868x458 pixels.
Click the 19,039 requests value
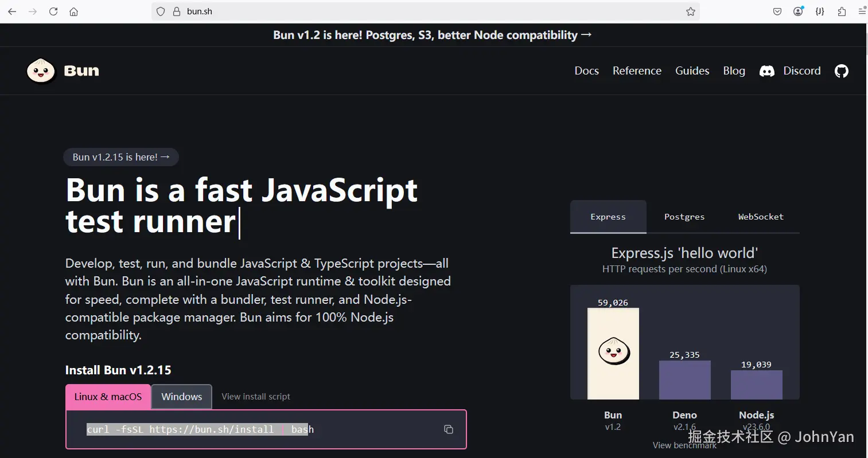click(756, 365)
